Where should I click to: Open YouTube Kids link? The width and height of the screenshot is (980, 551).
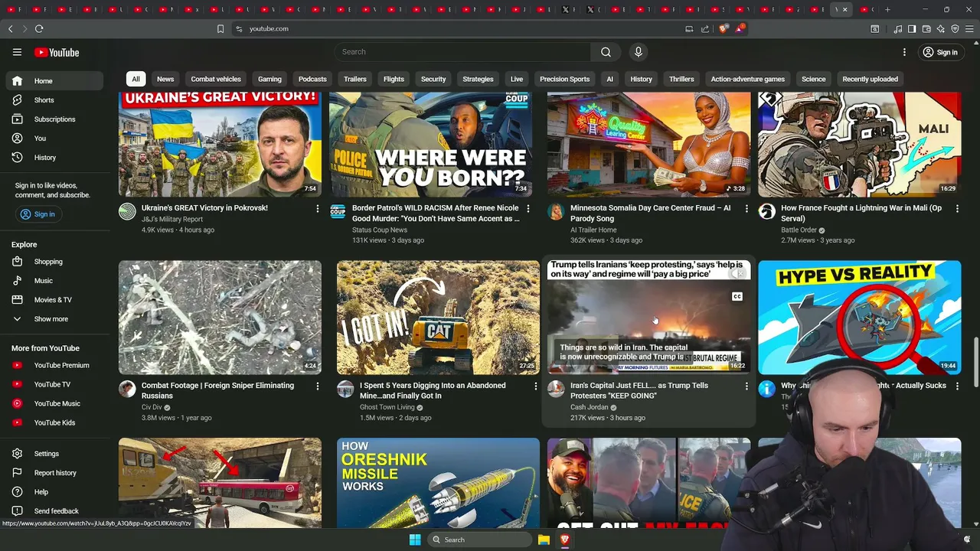(x=54, y=422)
